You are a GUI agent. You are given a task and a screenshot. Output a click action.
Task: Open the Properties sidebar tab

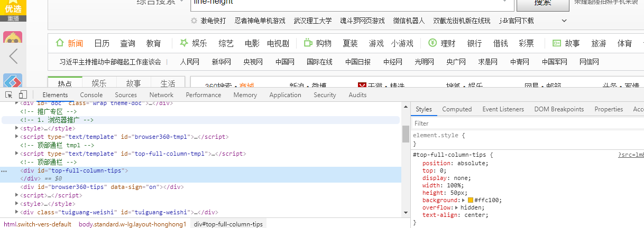609,109
